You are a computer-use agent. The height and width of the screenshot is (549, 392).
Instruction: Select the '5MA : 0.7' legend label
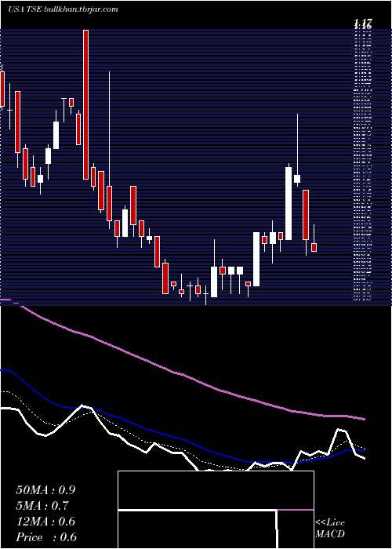pyautogui.click(x=42, y=506)
